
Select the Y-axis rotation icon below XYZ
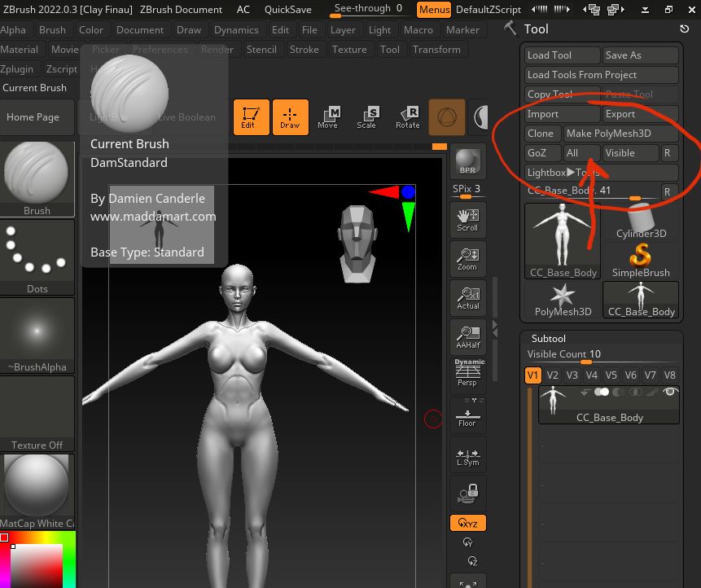tap(467, 542)
